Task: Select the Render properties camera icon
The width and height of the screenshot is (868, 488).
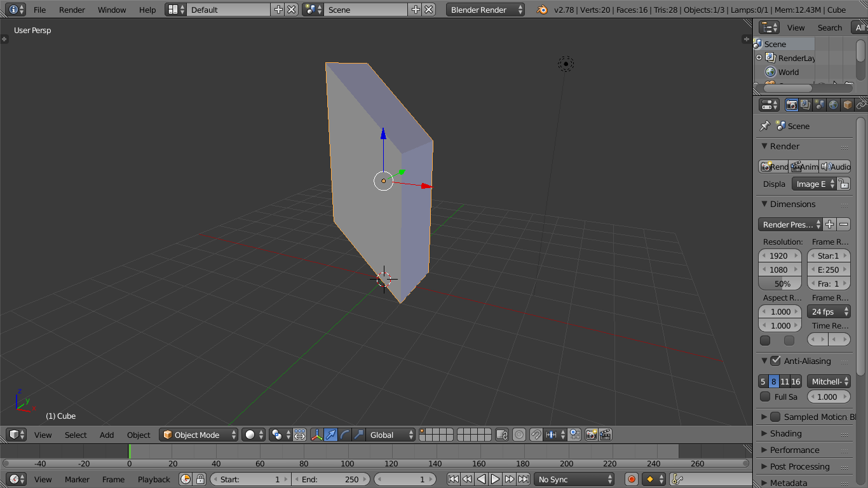Action: coord(792,104)
